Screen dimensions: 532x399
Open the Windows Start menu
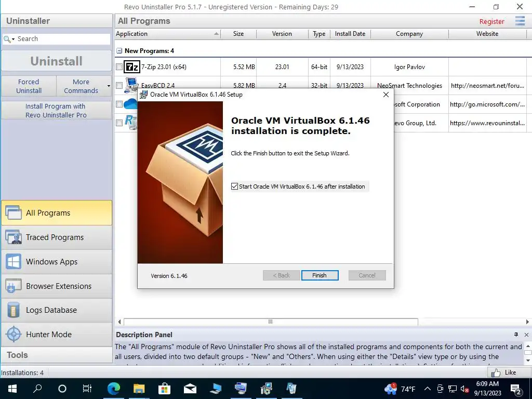point(12,389)
